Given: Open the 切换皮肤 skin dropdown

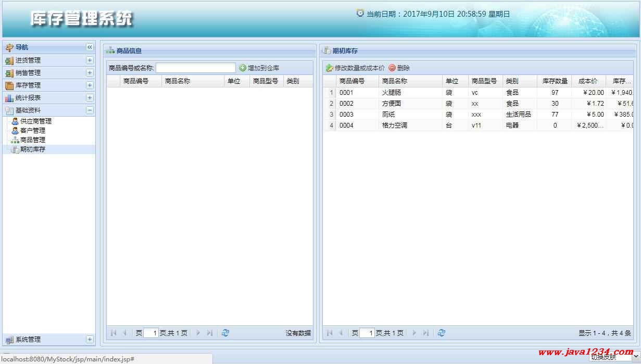Looking at the screenshot, I should pyautogui.click(x=614, y=357).
